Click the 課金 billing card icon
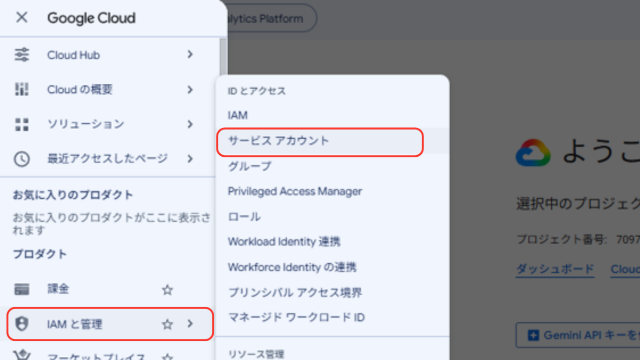640x360 pixels. click(x=22, y=289)
